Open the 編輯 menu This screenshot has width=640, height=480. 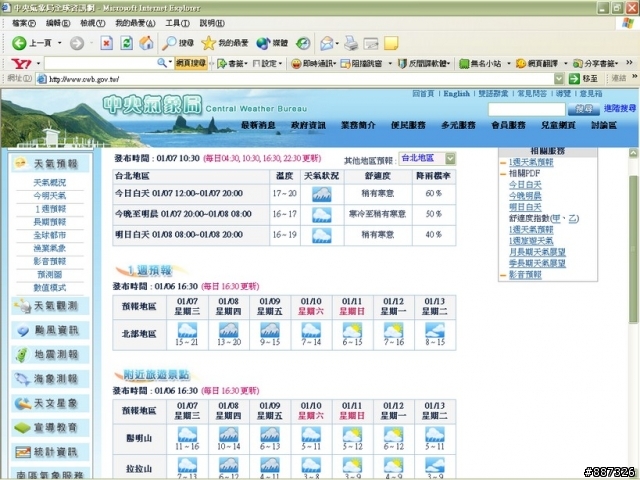point(58,23)
